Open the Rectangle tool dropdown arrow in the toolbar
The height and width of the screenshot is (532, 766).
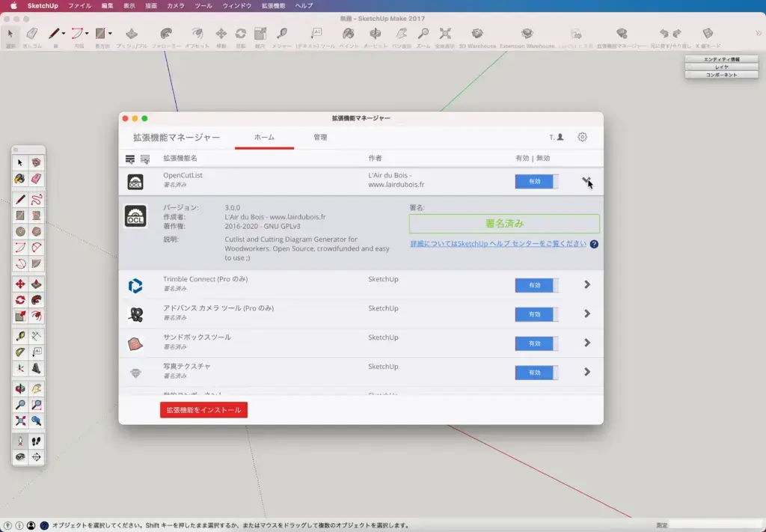110,34
